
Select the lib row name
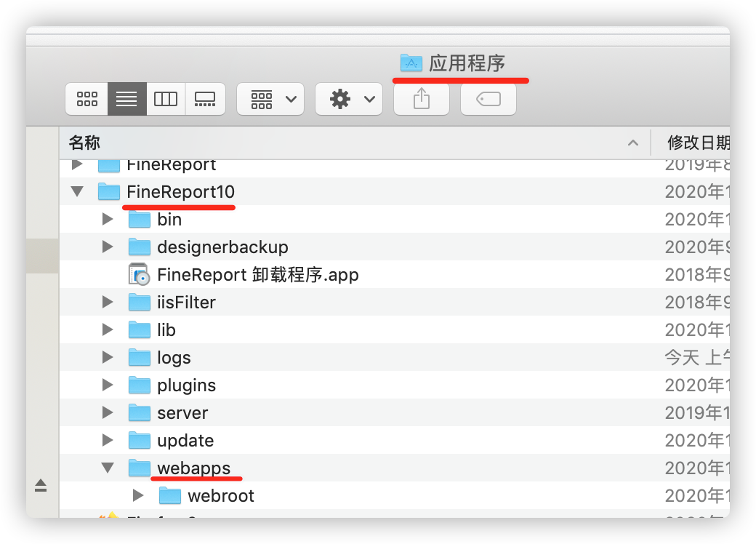pos(166,330)
